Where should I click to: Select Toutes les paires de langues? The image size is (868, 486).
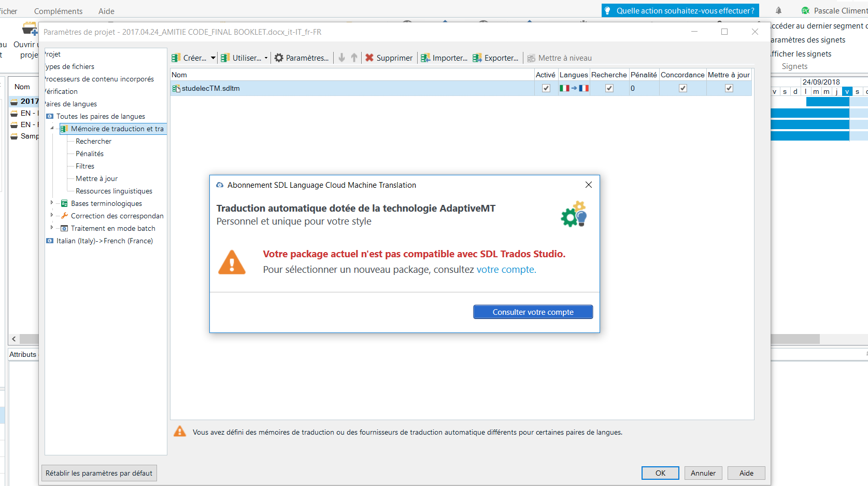click(101, 116)
